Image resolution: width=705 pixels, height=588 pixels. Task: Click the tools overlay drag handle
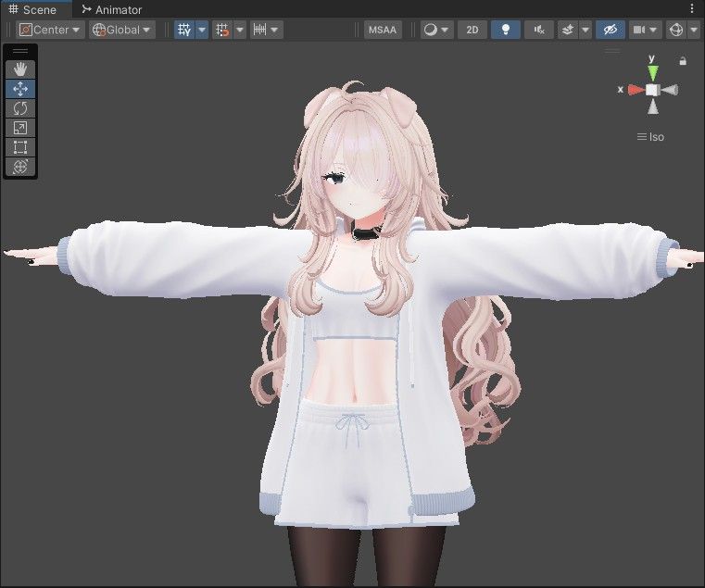pos(20,52)
